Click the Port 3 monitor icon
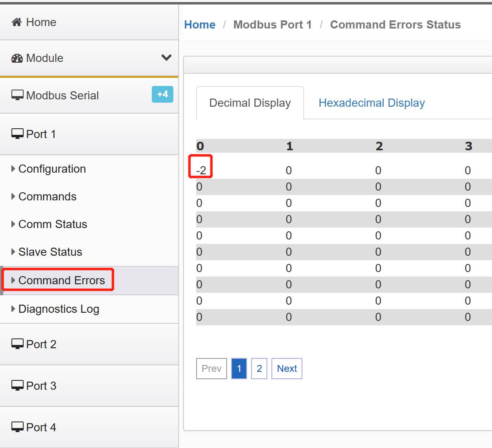The height and width of the screenshot is (448, 492). 17,386
